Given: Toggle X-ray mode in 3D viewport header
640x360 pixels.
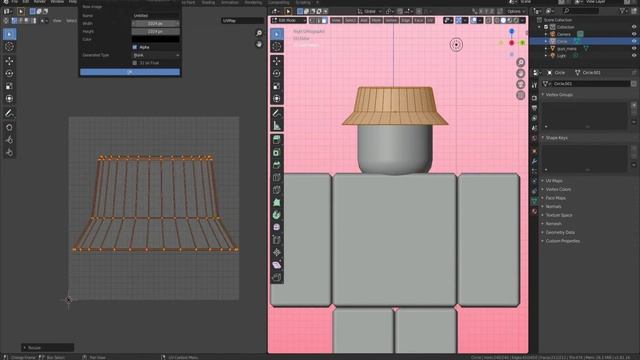Looking at the screenshot, I should click(x=489, y=20).
